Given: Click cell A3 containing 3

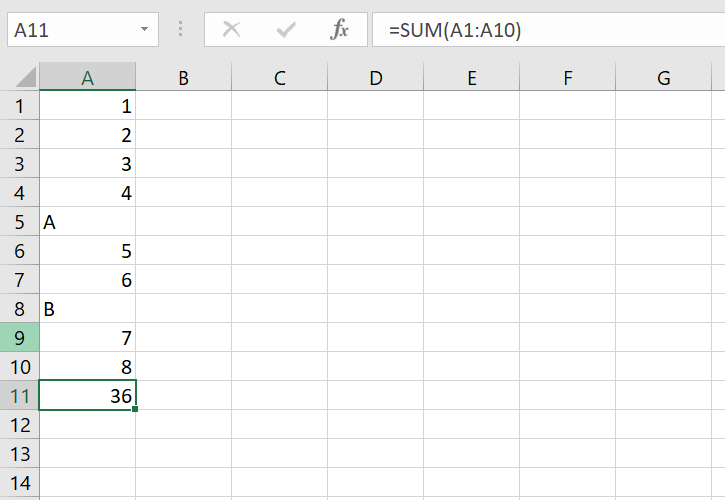Looking at the screenshot, I should click(87, 163).
